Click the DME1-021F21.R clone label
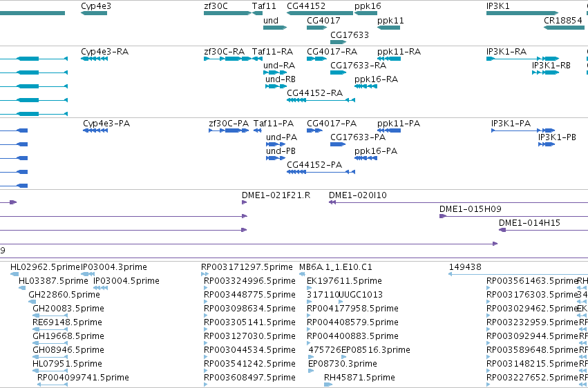The image size is (588, 388). coord(276,195)
